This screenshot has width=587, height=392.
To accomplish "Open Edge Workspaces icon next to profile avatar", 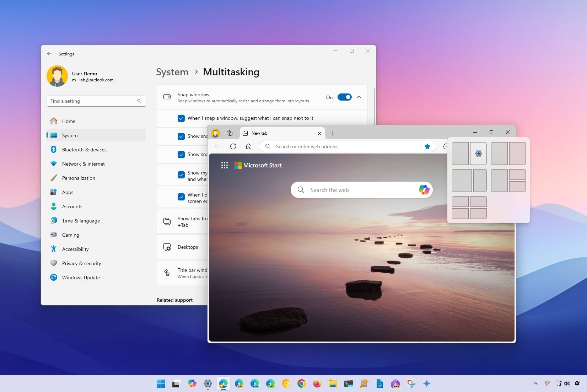I will [230, 133].
